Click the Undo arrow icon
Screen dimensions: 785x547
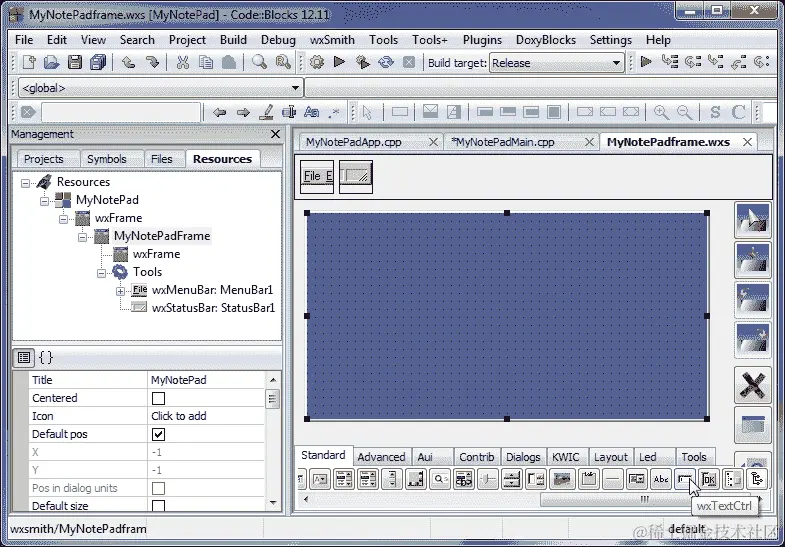pos(128,63)
